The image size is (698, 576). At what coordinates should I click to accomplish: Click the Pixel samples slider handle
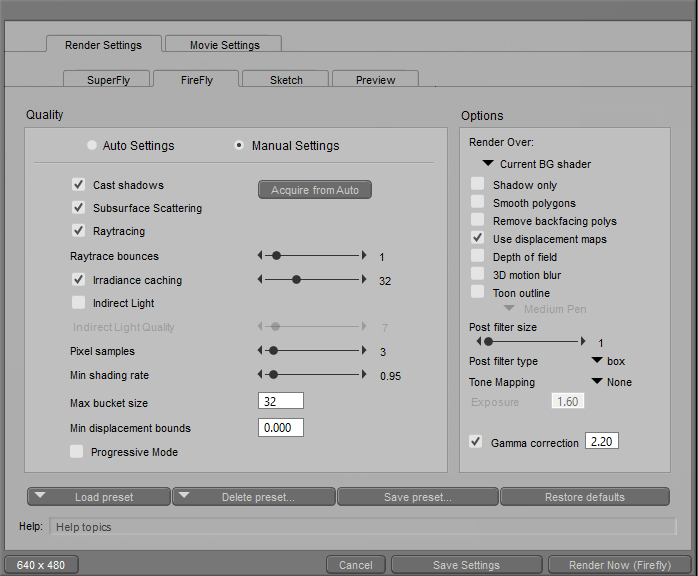274,351
